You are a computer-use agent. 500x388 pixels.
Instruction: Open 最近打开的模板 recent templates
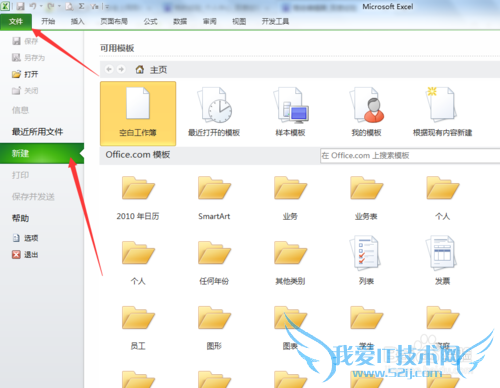click(214, 113)
